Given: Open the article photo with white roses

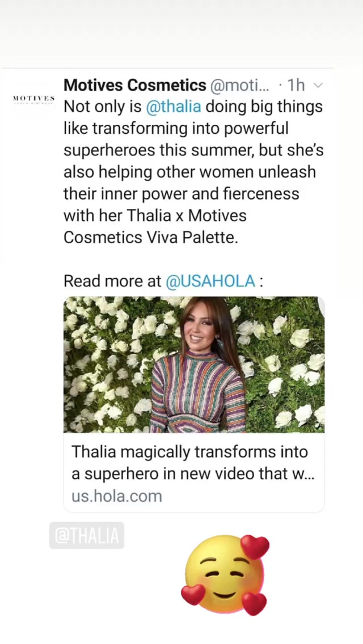Looking at the screenshot, I should (194, 365).
